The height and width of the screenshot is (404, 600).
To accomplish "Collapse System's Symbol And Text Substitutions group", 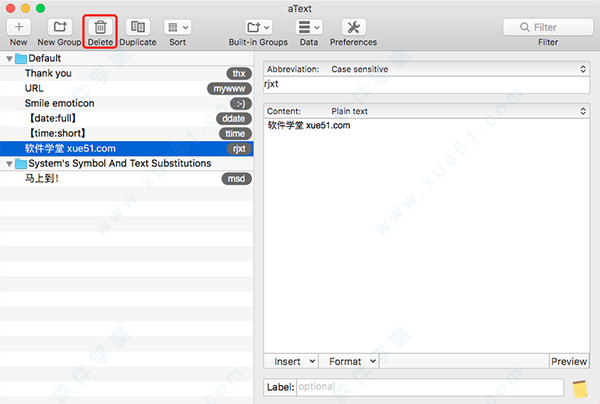I will point(9,164).
